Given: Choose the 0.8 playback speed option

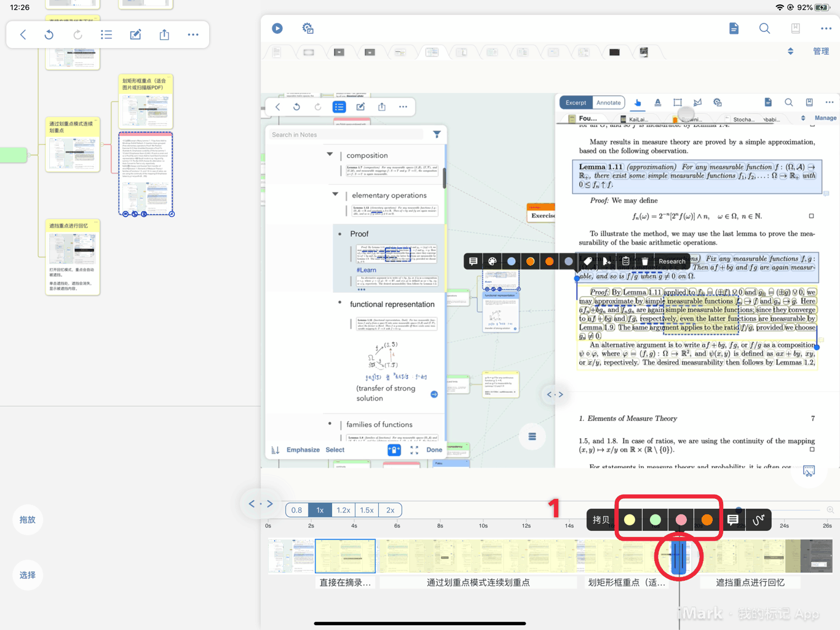Looking at the screenshot, I should pos(296,510).
